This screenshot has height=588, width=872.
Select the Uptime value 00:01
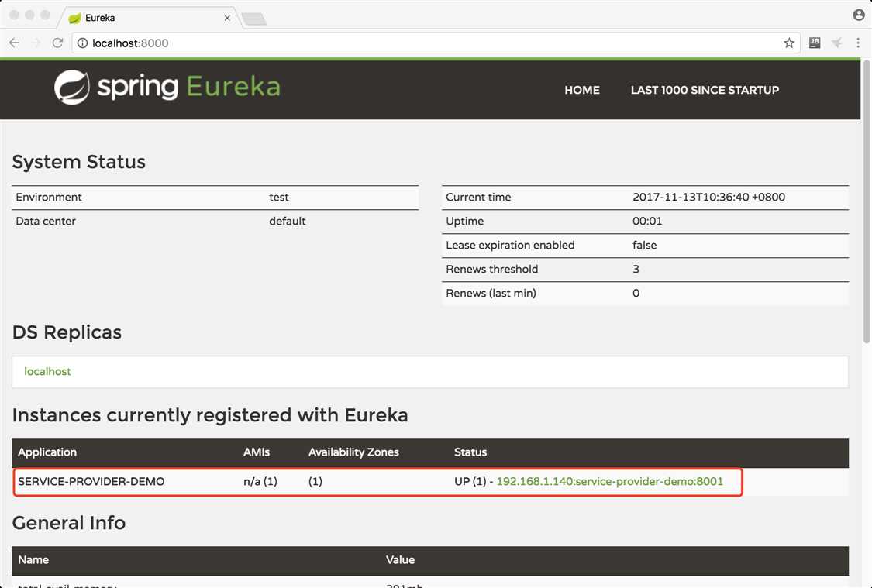(x=647, y=222)
